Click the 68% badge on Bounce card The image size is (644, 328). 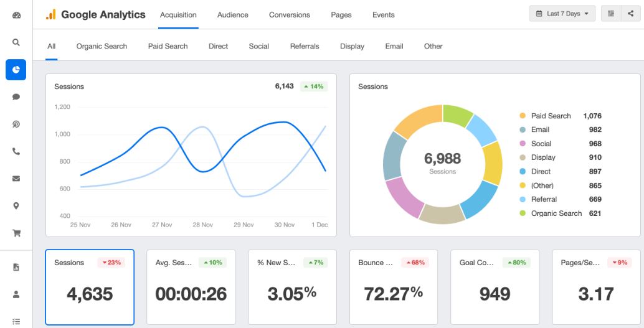pos(415,263)
